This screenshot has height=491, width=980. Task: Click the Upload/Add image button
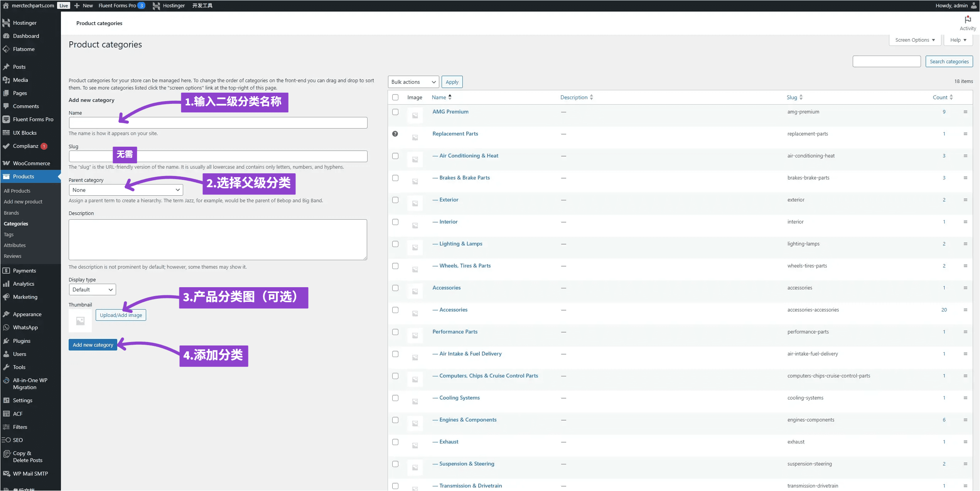(121, 315)
